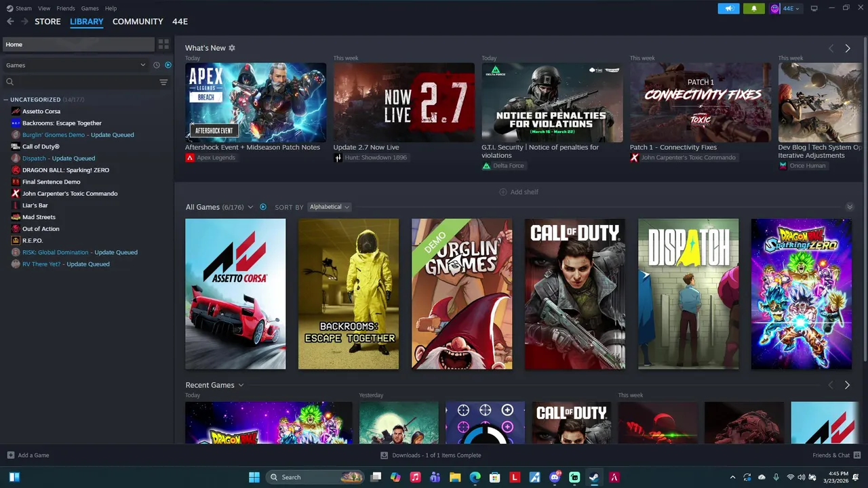Screen dimensions: 868x488
Task: Open the Games filter dropdown in sidebar
Action: (x=75, y=65)
